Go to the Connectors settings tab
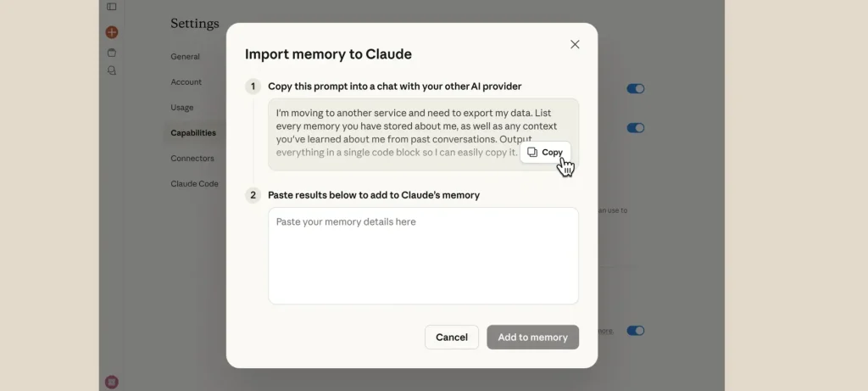868x391 pixels. coord(192,159)
